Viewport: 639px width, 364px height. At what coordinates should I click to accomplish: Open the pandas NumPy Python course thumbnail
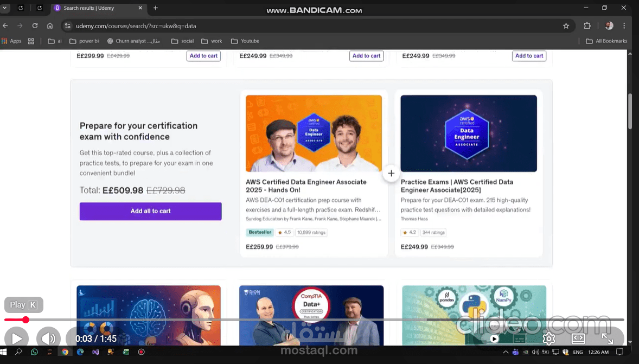(474, 315)
